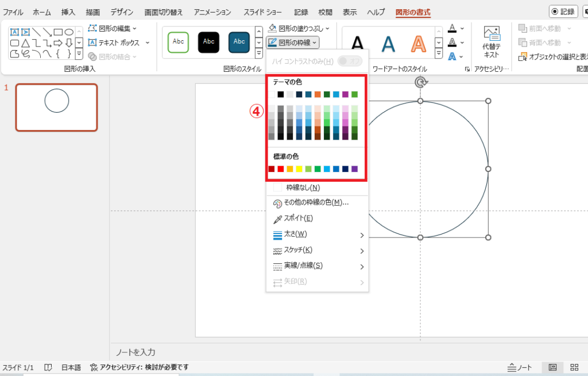Click the 記録 button with record dot
The width and height of the screenshot is (588, 376).
pyautogui.click(x=564, y=11)
